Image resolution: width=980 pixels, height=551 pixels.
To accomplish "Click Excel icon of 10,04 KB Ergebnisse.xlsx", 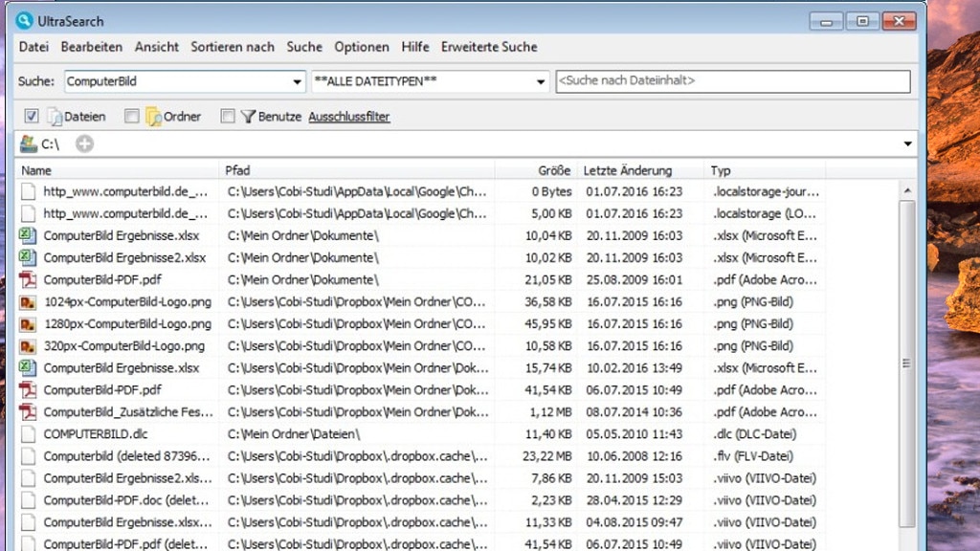I will [28, 235].
